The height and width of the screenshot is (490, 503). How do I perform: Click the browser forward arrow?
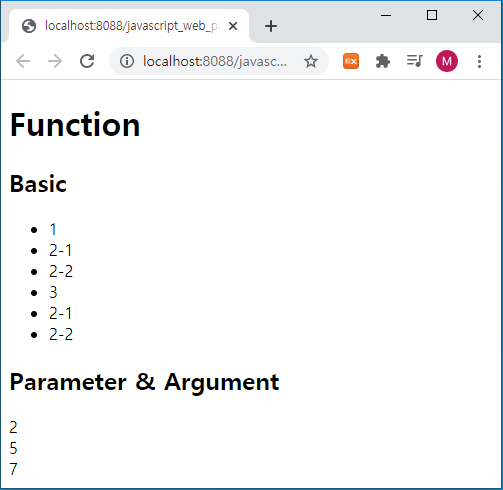(x=55, y=61)
